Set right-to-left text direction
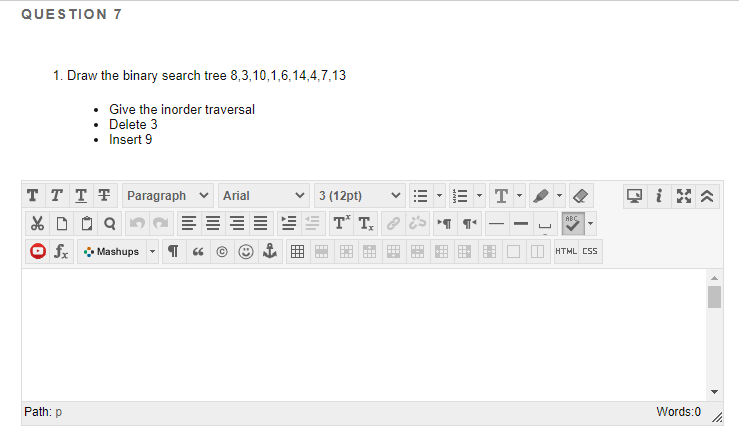The image size is (739, 441). (469, 223)
